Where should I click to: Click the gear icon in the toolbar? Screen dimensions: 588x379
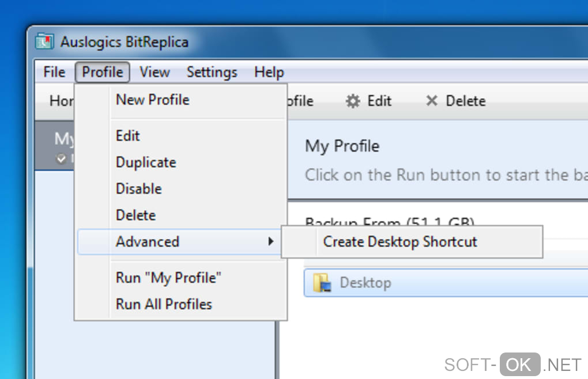click(x=352, y=101)
